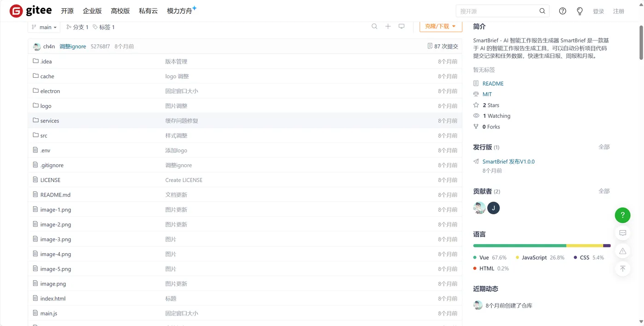
Task: Open the 87 次提交 commits link
Action: [443, 47]
